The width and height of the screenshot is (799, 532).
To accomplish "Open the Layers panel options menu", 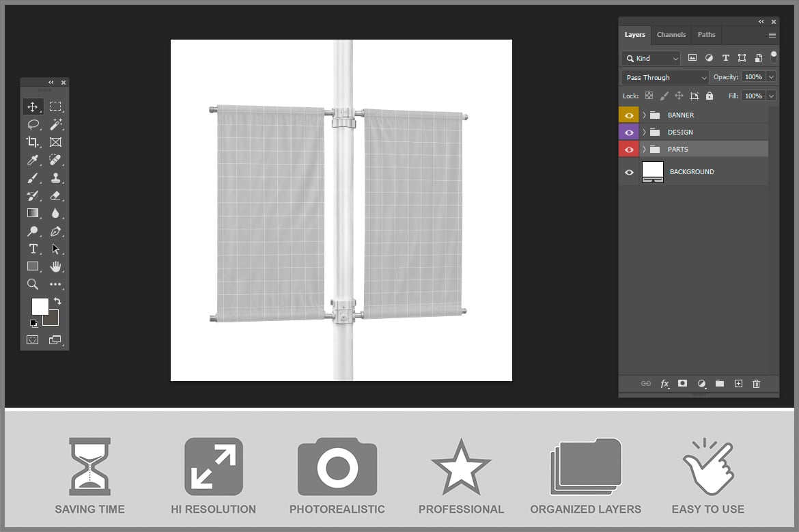I will [772, 35].
